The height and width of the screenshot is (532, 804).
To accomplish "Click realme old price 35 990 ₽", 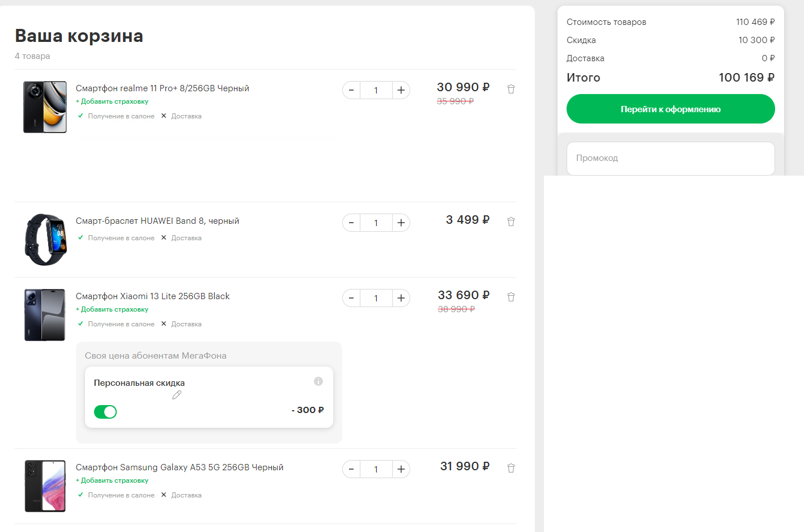I will point(455,101).
